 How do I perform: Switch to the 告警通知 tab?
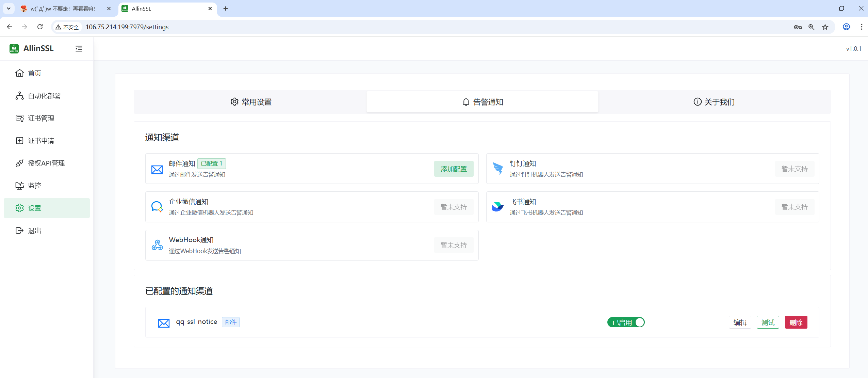point(482,102)
